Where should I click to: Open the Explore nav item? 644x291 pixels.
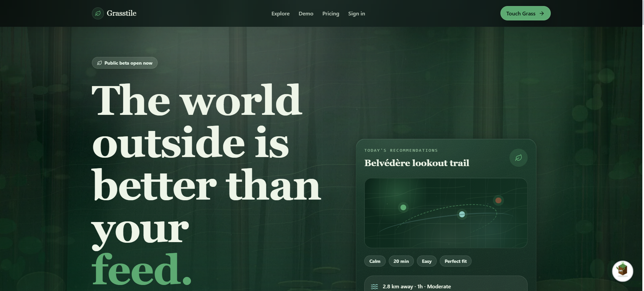(x=280, y=14)
